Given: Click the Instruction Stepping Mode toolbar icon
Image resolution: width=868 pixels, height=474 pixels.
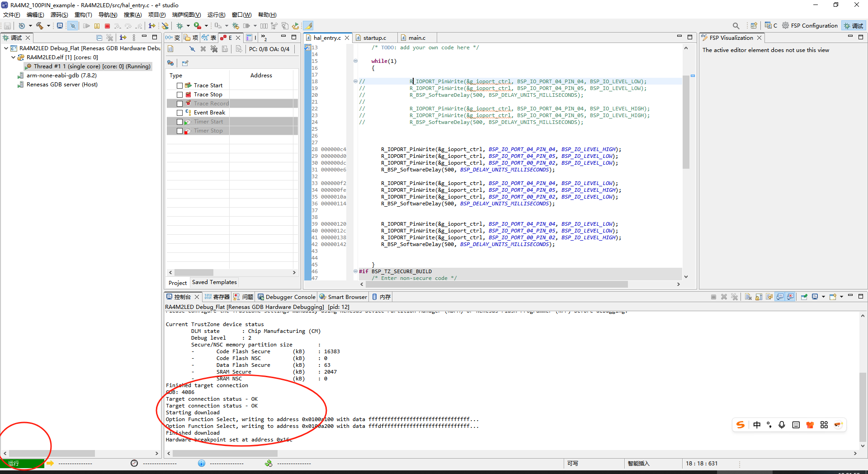Looking at the screenshot, I should (152, 26).
